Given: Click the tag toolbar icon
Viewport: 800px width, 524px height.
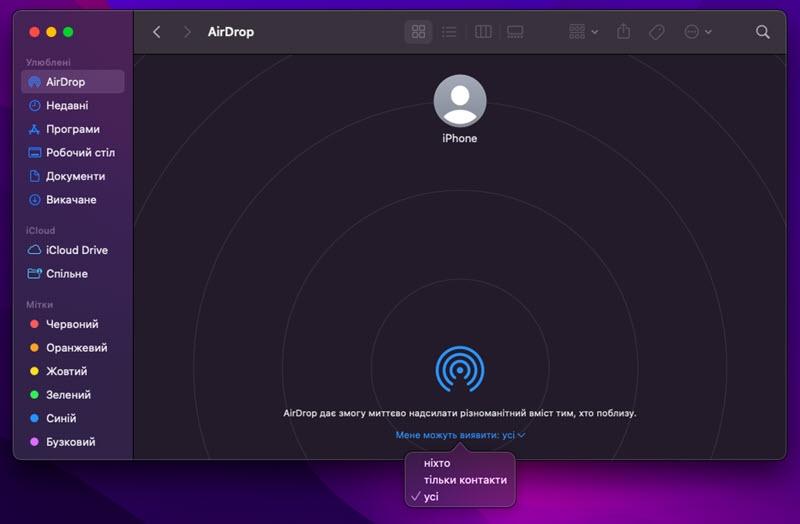Looking at the screenshot, I should tap(657, 32).
